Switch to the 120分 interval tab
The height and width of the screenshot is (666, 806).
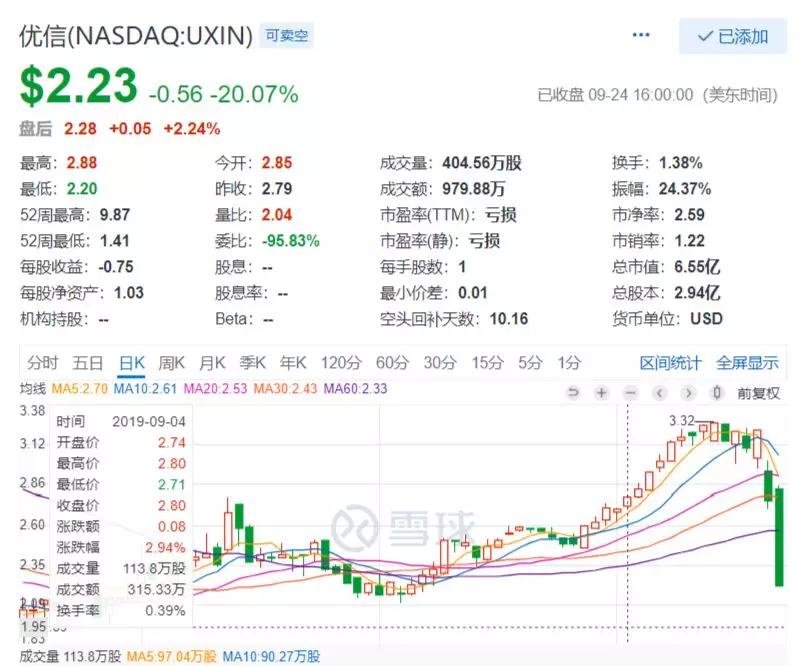click(341, 363)
